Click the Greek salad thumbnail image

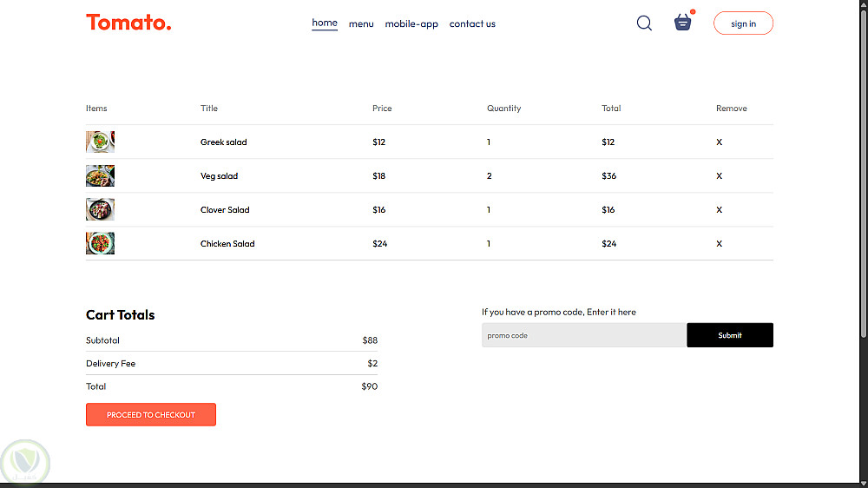pyautogui.click(x=100, y=142)
